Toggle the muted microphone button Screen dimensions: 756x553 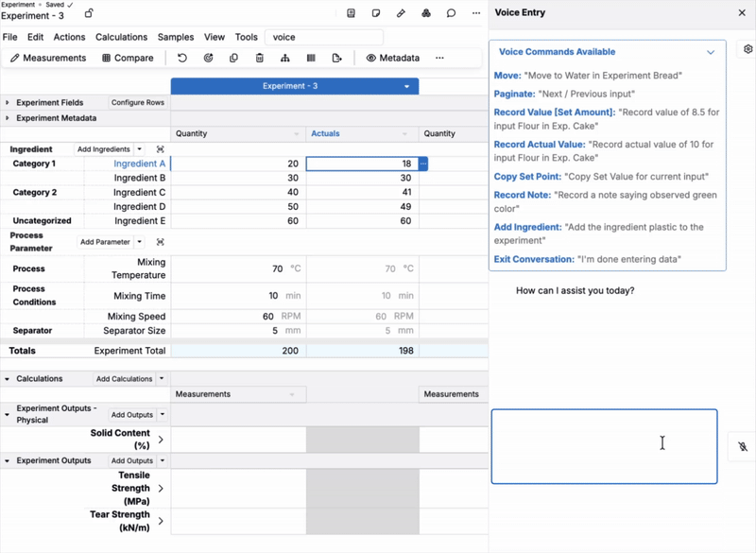point(743,446)
